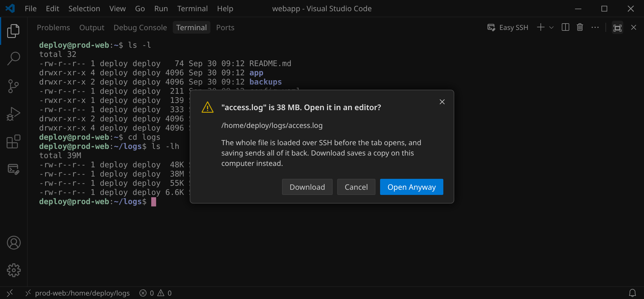Open the Explorer view in activity bar
The width and height of the screenshot is (644, 299).
click(x=14, y=31)
